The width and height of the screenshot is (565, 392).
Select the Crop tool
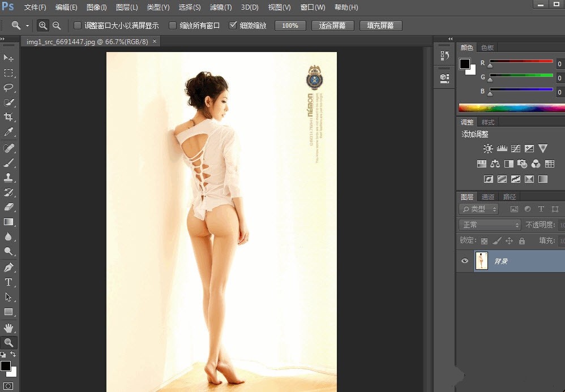click(x=8, y=117)
